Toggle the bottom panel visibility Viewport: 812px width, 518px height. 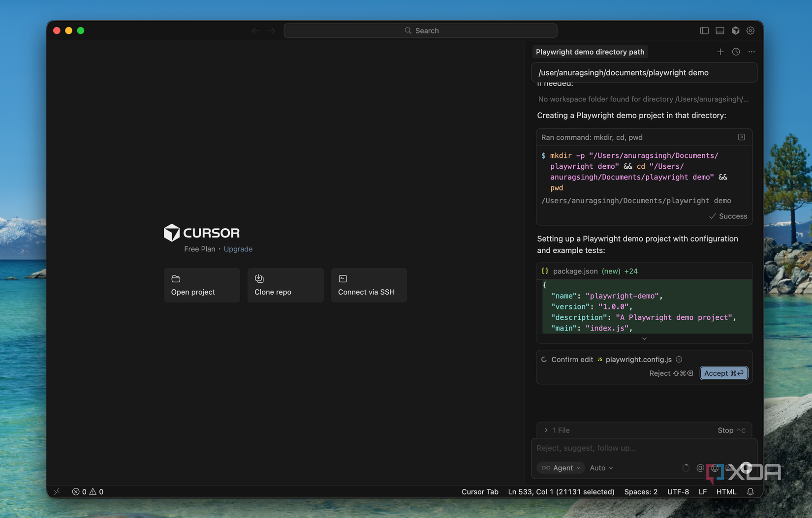(719, 30)
